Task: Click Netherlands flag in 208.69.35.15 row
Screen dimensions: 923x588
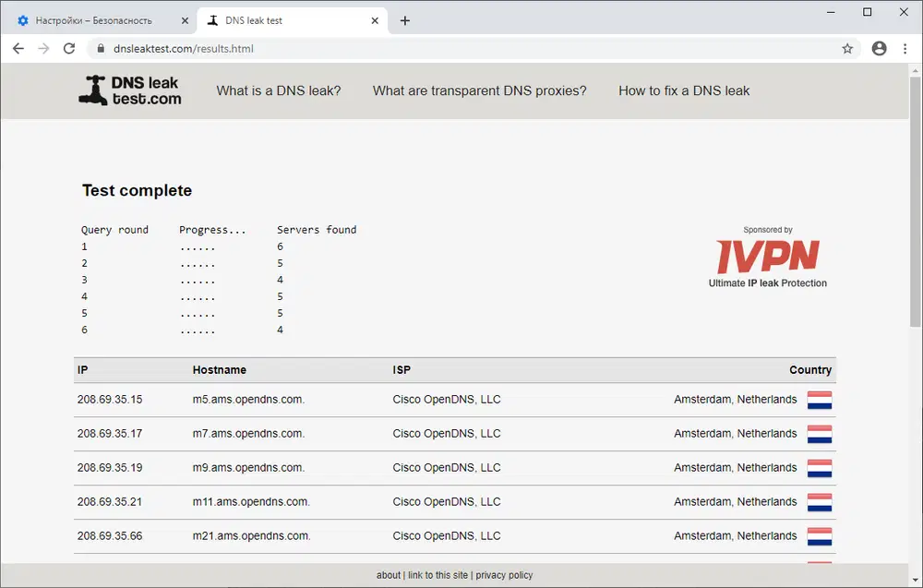Action: point(820,401)
